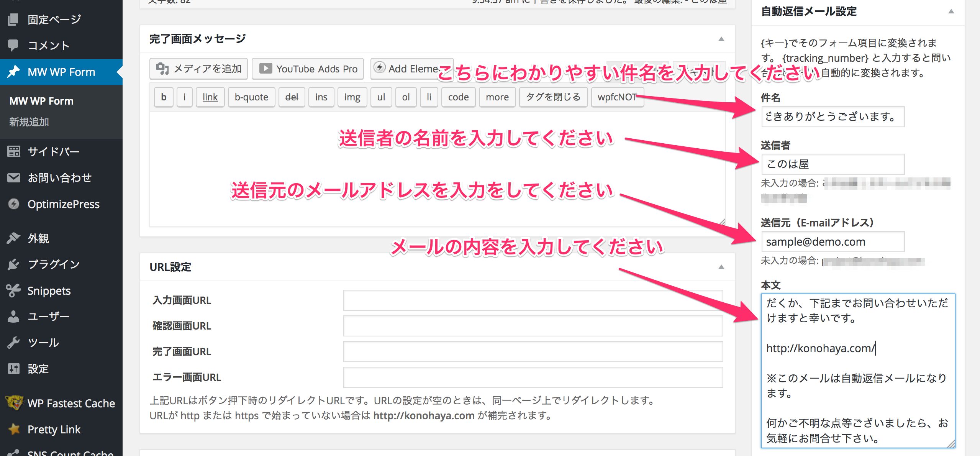Click the 固定ページ pages icon in sidebar
Image resolution: width=980 pixels, height=456 pixels.
coord(13,19)
